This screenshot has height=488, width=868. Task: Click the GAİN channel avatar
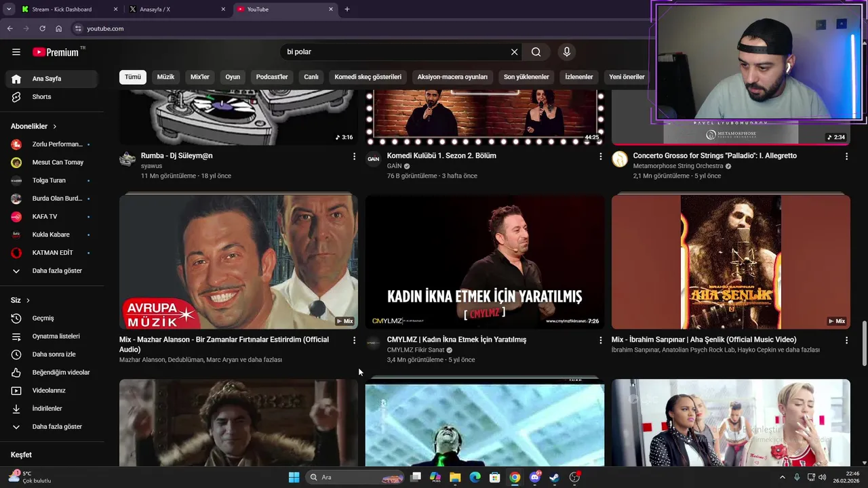(x=373, y=159)
